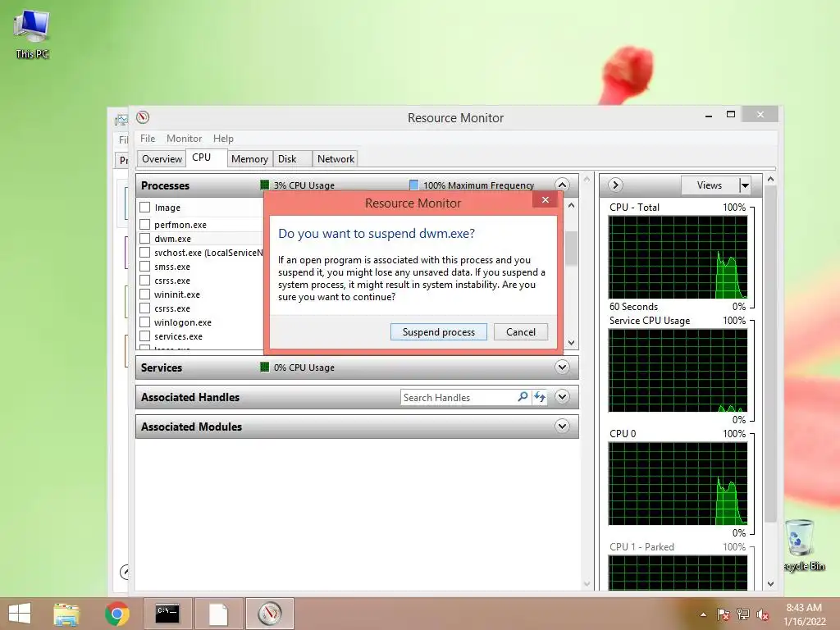
Task: Click process list scrollbar down arrow
Action: point(572,343)
